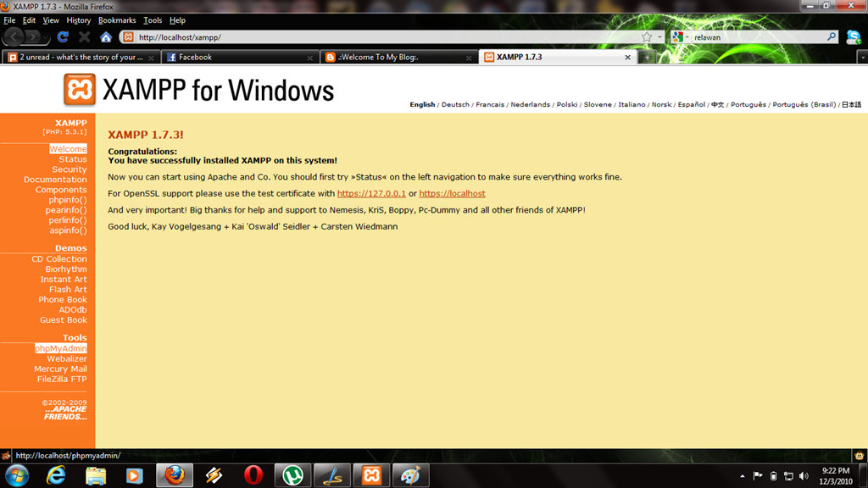Open the aspinfo() link
This screenshot has width=868, height=488.
[x=68, y=230]
